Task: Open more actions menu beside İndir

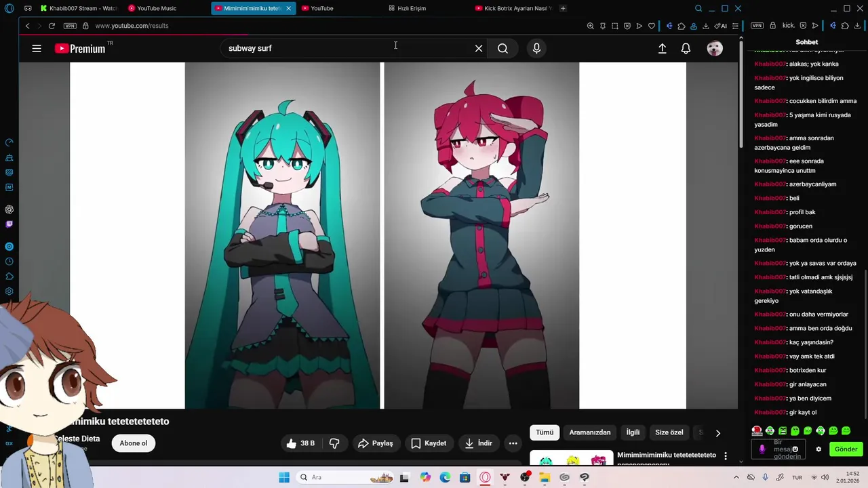Action: pyautogui.click(x=513, y=443)
